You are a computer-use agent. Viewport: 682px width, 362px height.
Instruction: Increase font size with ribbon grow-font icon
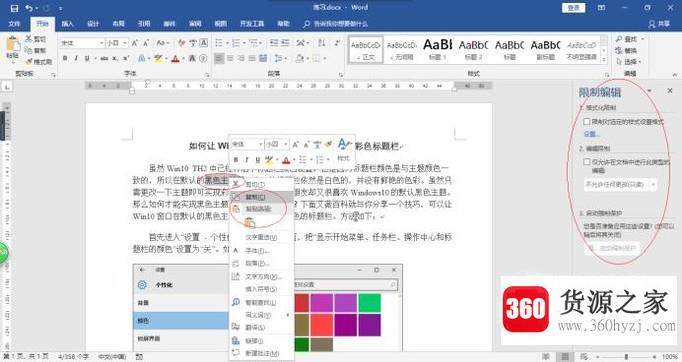click(x=135, y=43)
